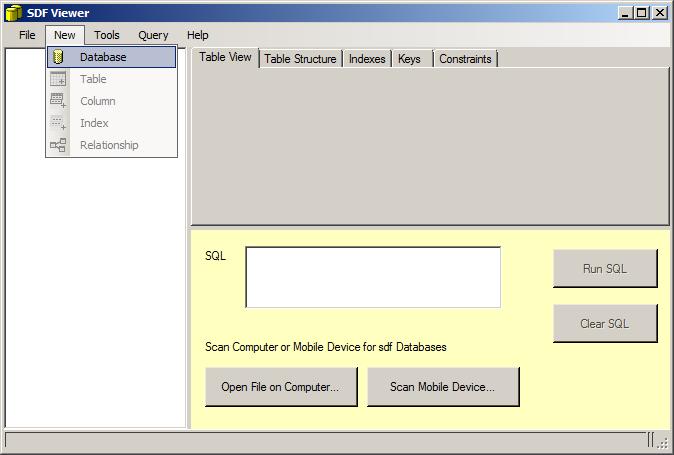Viewport: 674px width, 455px height.
Task: Close the open New menu header
Action: tap(65, 35)
